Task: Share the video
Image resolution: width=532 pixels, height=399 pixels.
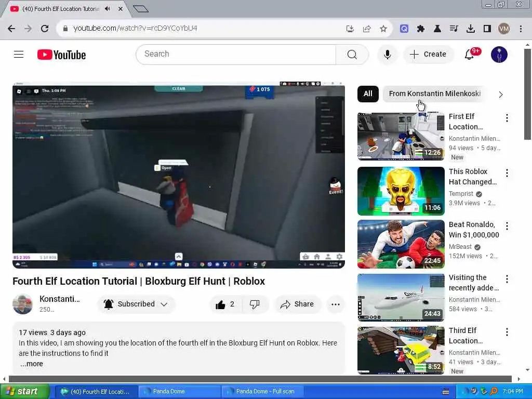Action: 297,304
